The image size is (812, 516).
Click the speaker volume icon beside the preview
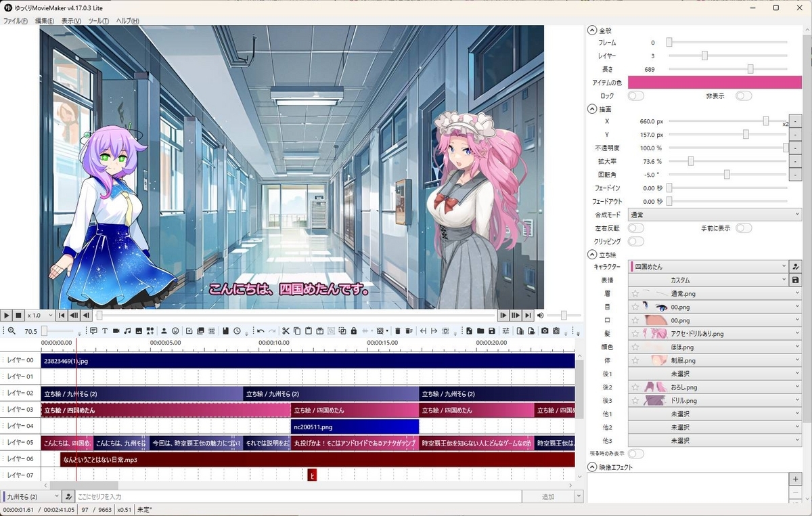541,316
